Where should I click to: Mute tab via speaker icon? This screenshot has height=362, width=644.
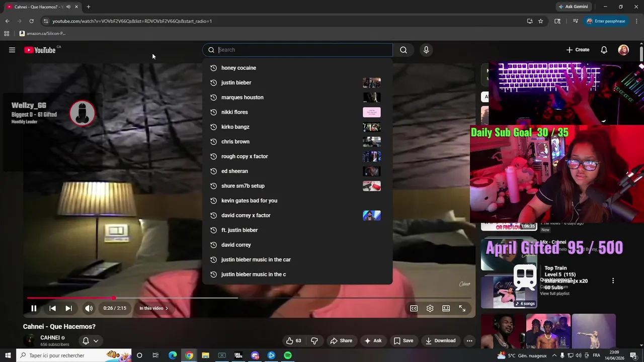[x=68, y=7]
